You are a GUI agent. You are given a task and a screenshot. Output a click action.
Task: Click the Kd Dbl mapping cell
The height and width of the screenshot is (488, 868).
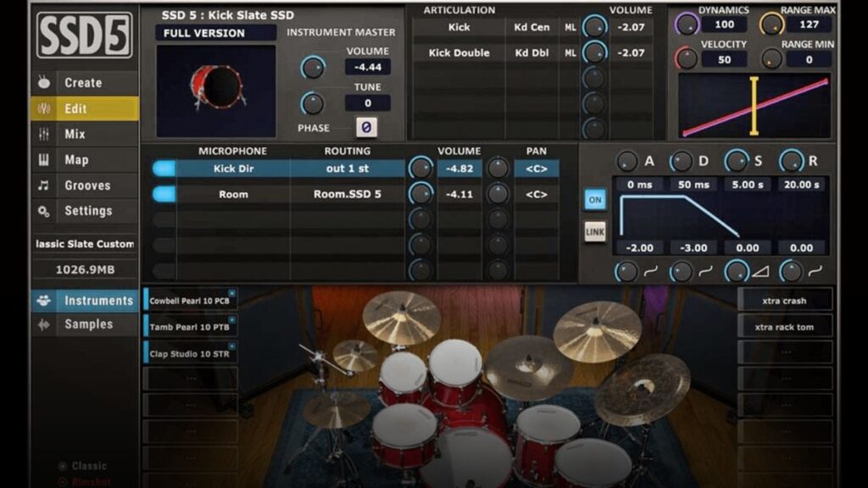click(x=531, y=53)
